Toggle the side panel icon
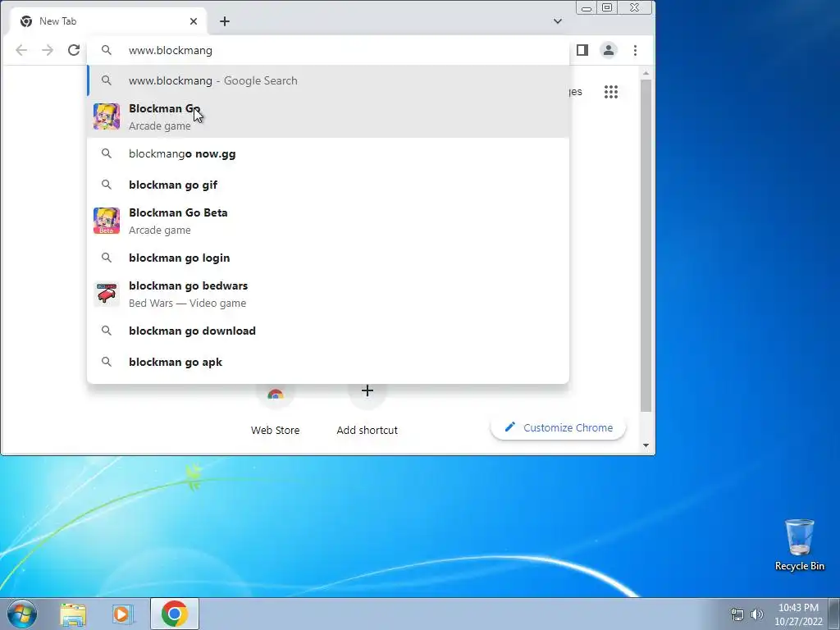The image size is (840, 630). point(582,50)
